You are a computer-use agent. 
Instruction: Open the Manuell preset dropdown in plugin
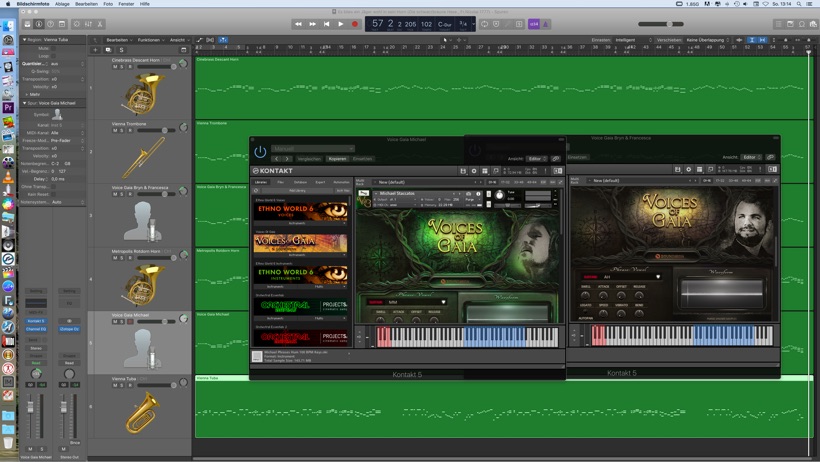(x=313, y=149)
